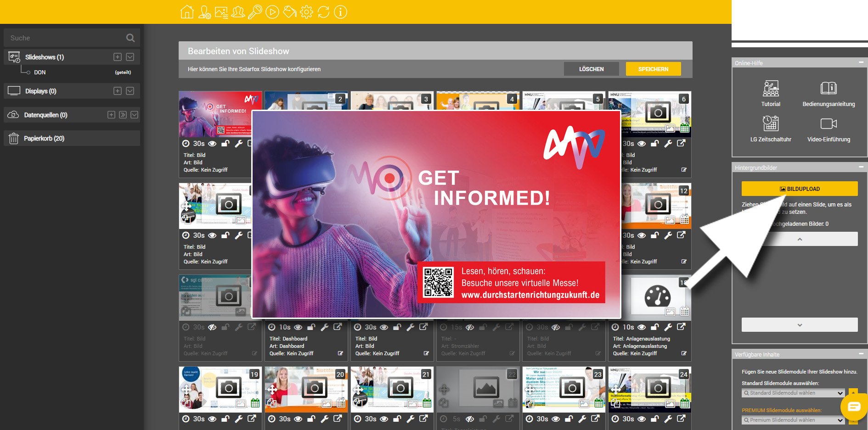Toggle the lock on slide 24

click(x=655, y=419)
